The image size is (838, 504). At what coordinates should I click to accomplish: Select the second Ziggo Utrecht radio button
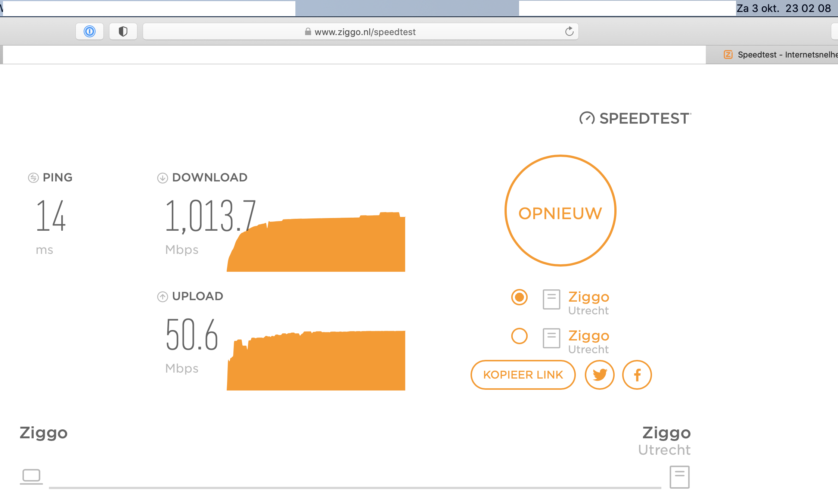click(x=519, y=336)
